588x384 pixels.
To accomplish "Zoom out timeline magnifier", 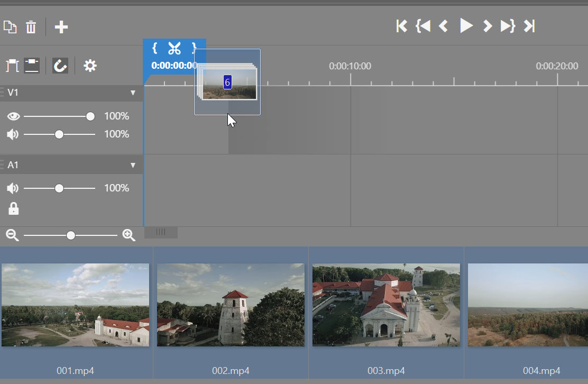I will [12, 235].
